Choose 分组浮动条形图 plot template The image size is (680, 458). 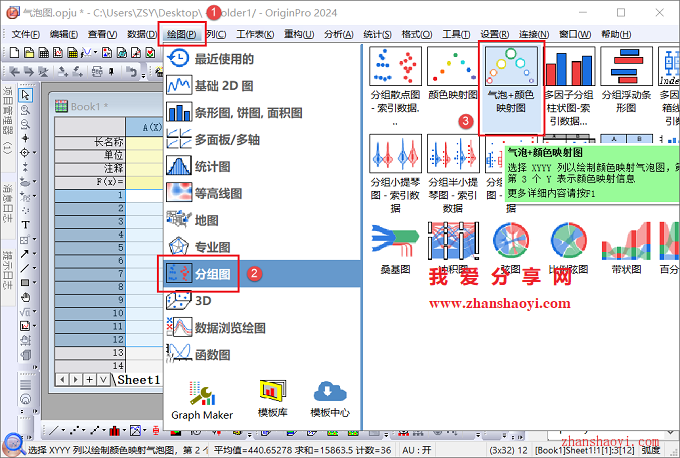pos(626,80)
